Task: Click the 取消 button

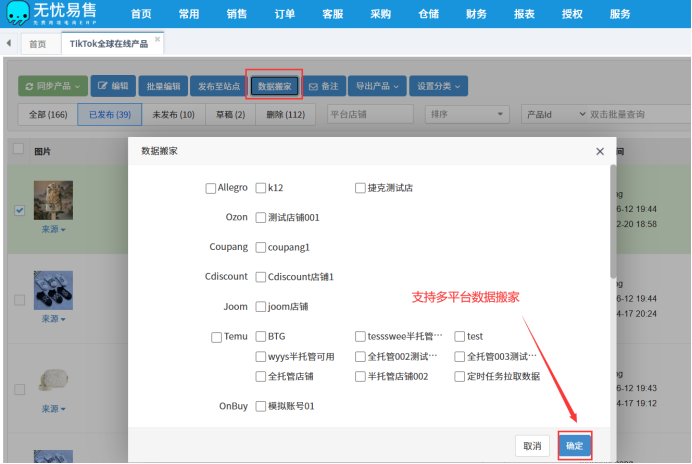Action: [532, 446]
